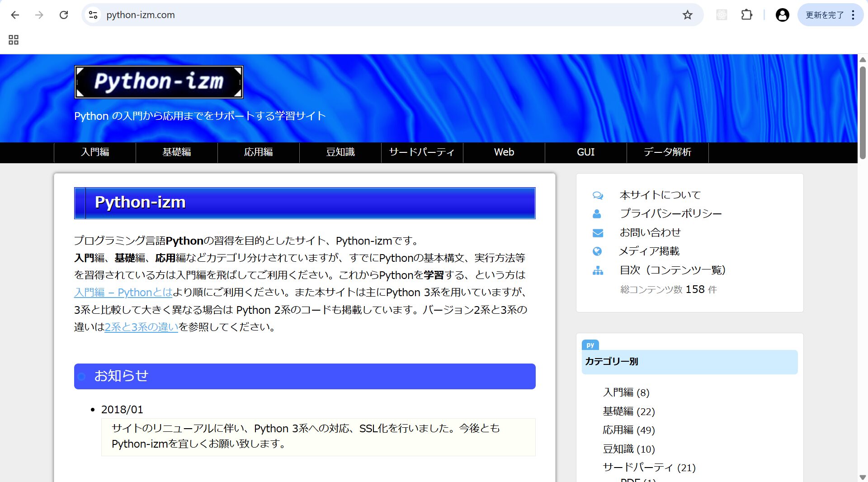Click the sitemap icon for 目次
The width and height of the screenshot is (868, 482).
click(x=598, y=270)
